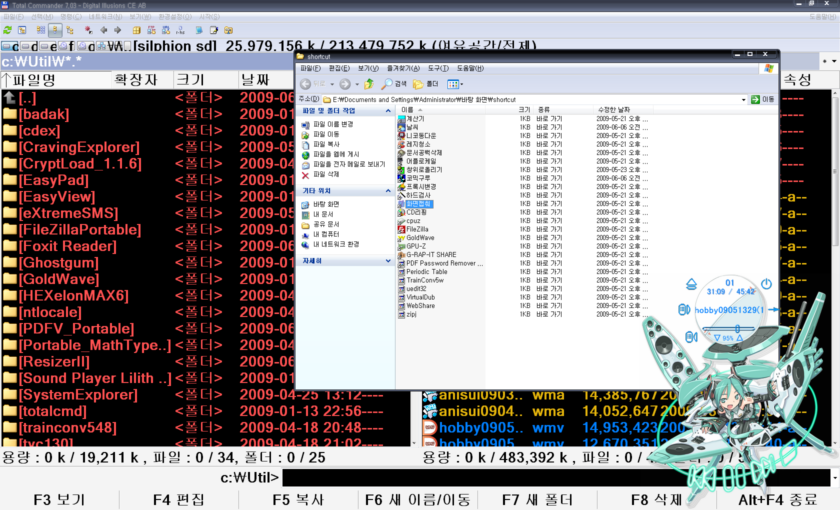Click the Search (검색) magnifier in shortcut window
Screen dimensions: 840x510
pos(394,84)
